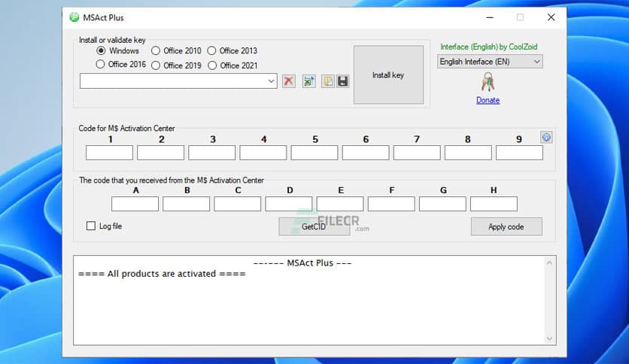Click activation code field 5

[314, 153]
